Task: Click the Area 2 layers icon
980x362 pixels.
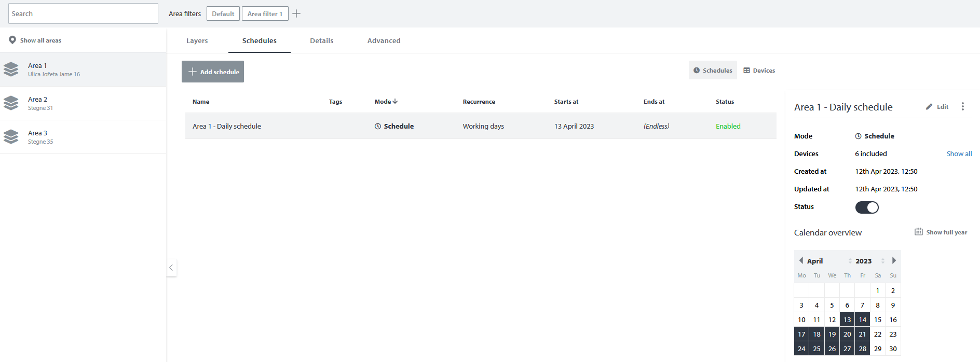Action: point(11,103)
